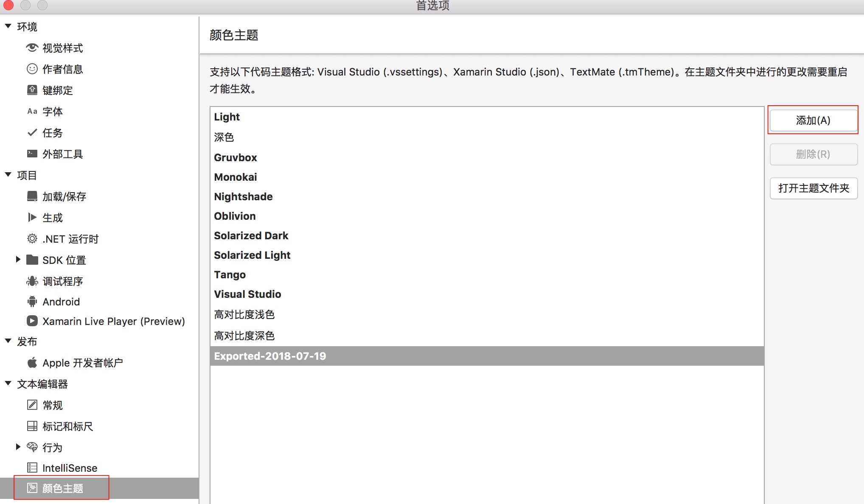Open the 标记和标尺 settings page
Image resolution: width=864 pixels, height=504 pixels.
pos(67,426)
